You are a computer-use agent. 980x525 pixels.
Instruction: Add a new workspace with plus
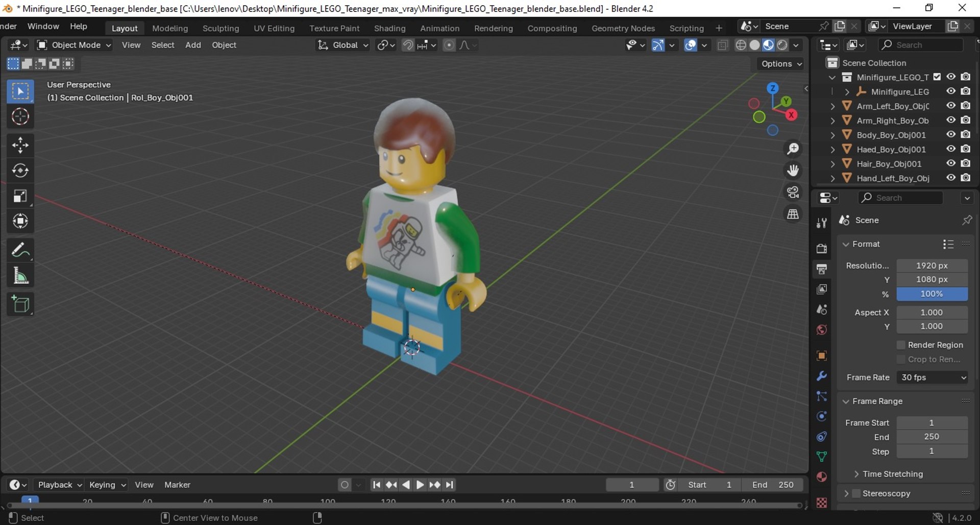(x=719, y=28)
